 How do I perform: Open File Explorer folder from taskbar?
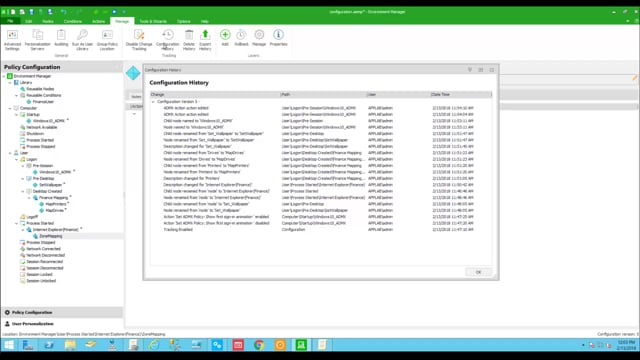coord(70,345)
